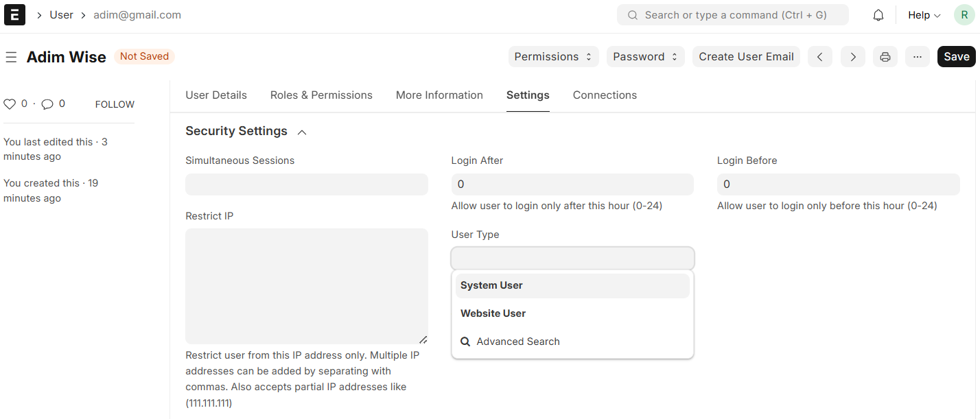Click the heart like icon

pyautogui.click(x=10, y=104)
